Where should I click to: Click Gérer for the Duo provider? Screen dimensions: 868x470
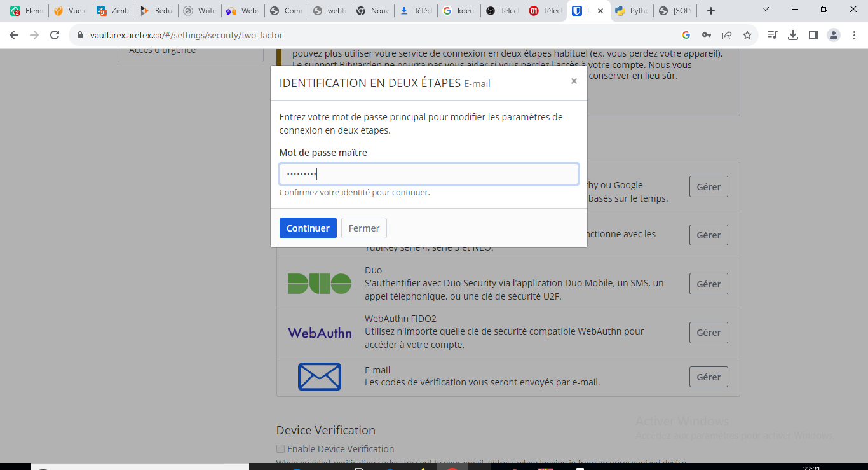[709, 284]
